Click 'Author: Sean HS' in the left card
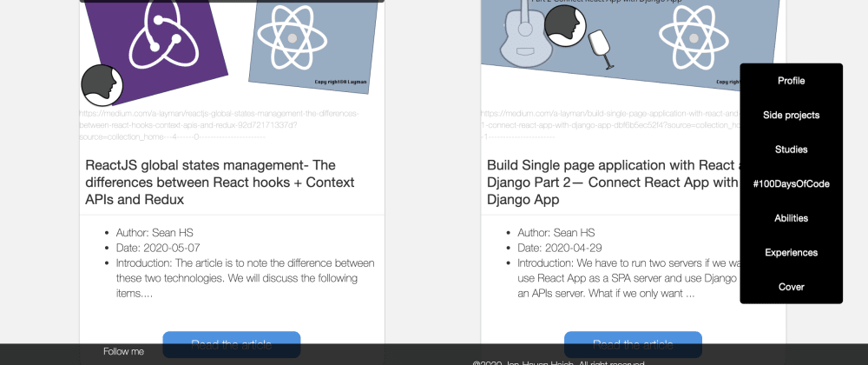The width and height of the screenshot is (868, 365). pyautogui.click(x=155, y=233)
